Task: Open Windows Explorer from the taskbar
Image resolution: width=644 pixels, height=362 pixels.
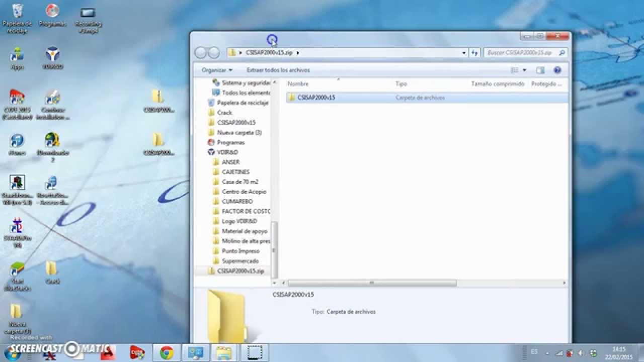Action: click(223, 353)
